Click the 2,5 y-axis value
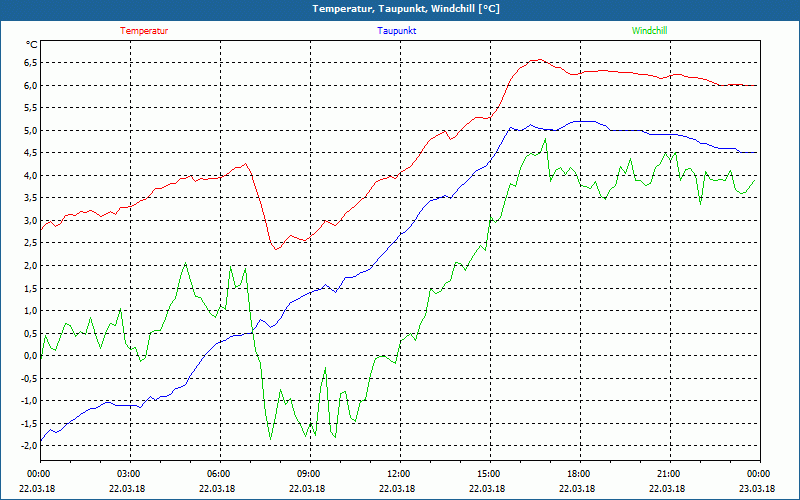Viewport: 800px width, 500px height. [x=31, y=243]
